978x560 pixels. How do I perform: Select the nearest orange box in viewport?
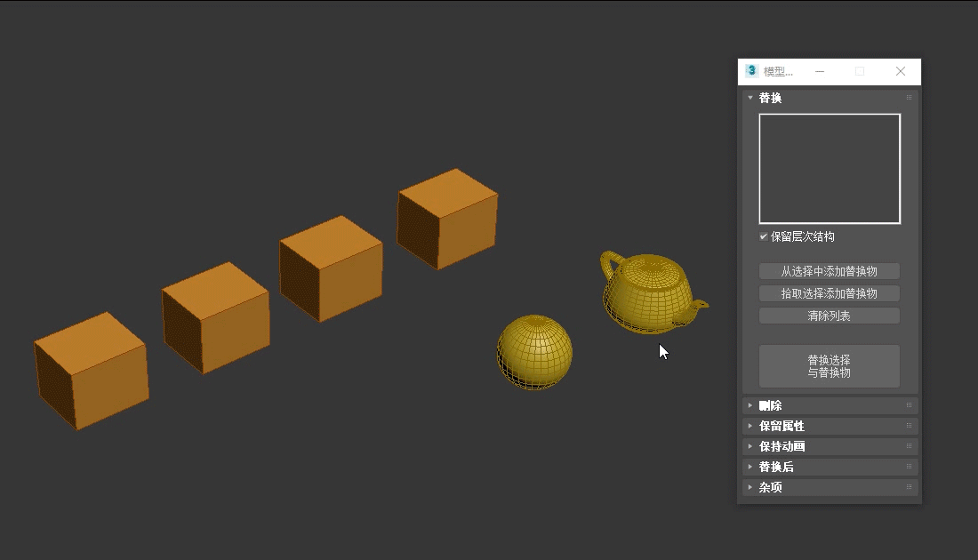92,371
